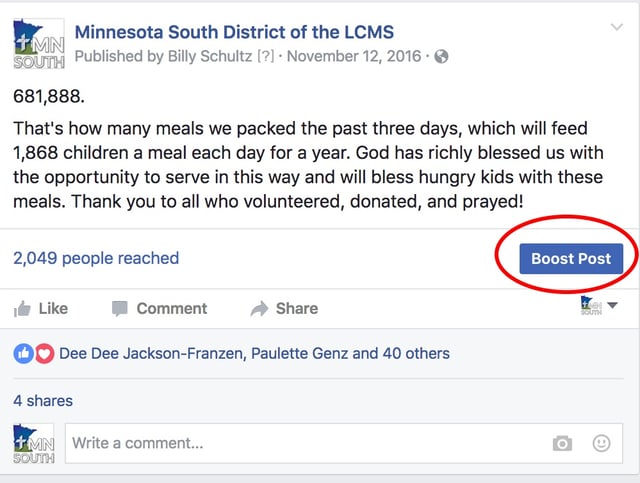This screenshot has width=640, height=483.
Task: Click the Comment speech bubble icon
Action: click(120, 309)
